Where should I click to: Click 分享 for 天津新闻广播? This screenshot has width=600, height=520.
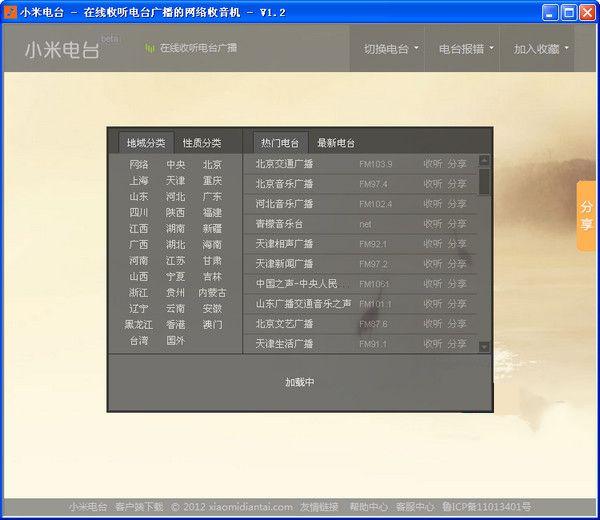click(x=457, y=264)
